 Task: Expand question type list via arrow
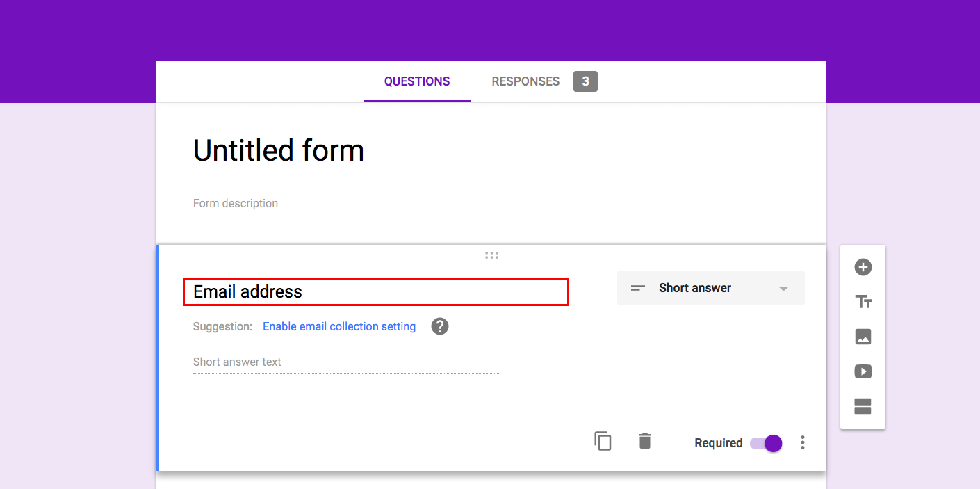783,289
